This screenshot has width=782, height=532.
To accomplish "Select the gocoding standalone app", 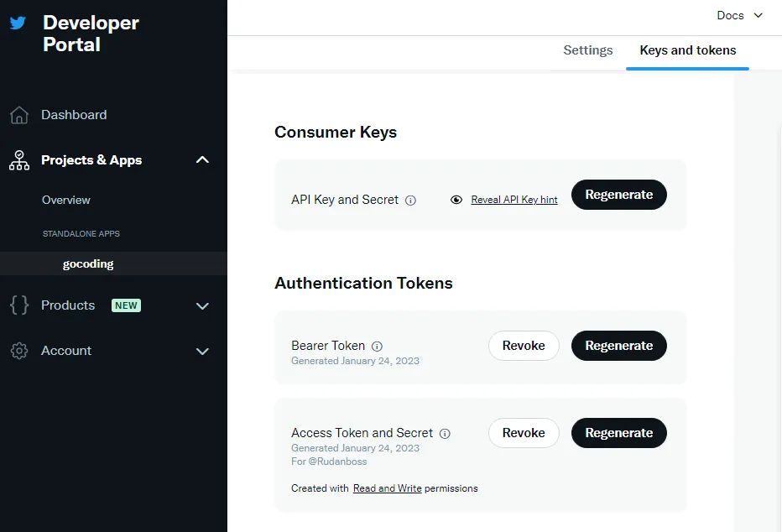I will pyautogui.click(x=88, y=263).
